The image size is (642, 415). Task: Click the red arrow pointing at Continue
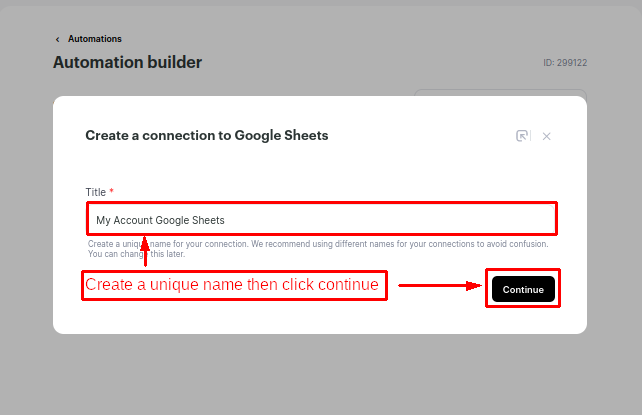(440, 286)
